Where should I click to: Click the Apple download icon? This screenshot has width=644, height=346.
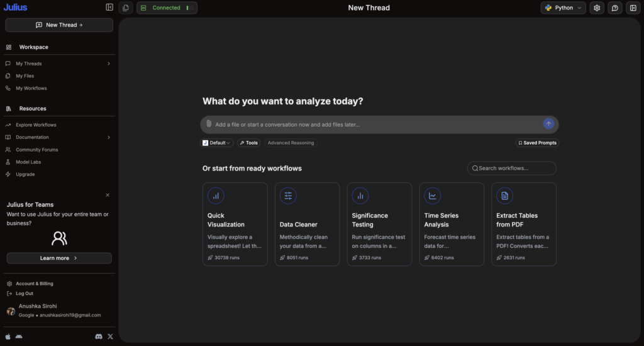8,337
